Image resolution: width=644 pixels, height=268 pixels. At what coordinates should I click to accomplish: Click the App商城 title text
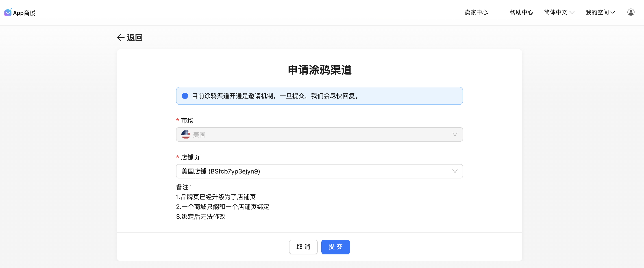(24, 13)
